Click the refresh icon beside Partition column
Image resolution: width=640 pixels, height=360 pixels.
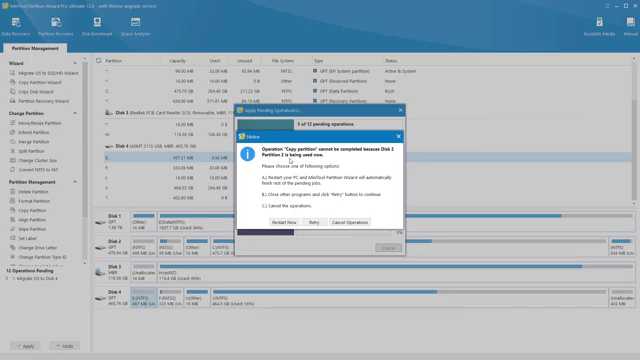coord(98,60)
